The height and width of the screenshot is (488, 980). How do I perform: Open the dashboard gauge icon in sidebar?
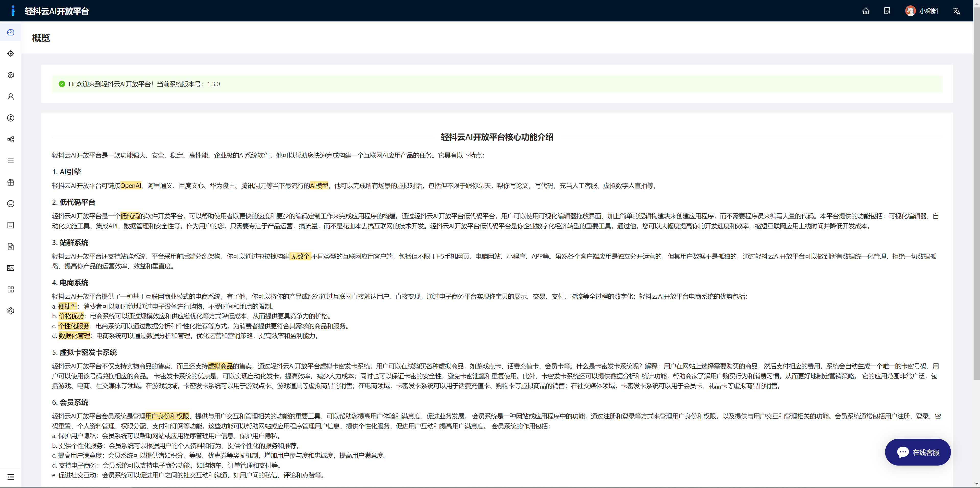[x=11, y=32]
